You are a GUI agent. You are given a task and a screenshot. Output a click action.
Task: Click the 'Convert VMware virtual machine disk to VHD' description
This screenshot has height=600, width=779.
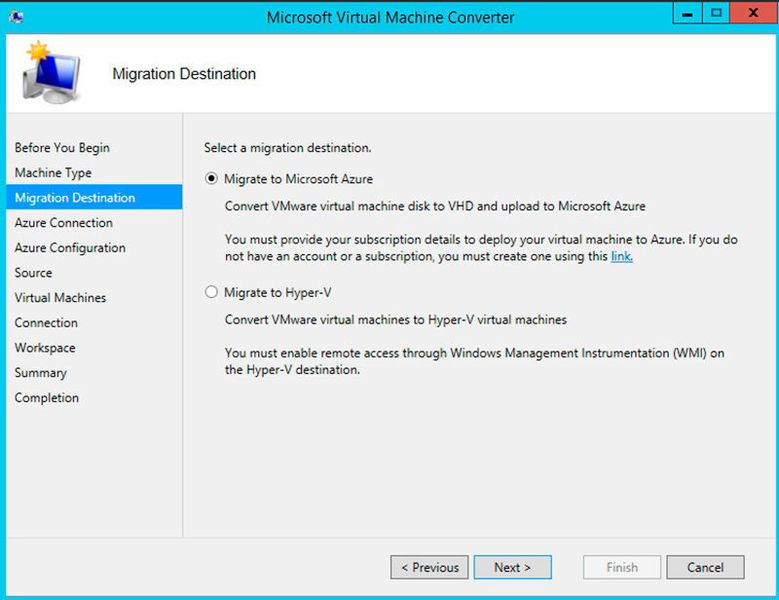tap(435, 206)
